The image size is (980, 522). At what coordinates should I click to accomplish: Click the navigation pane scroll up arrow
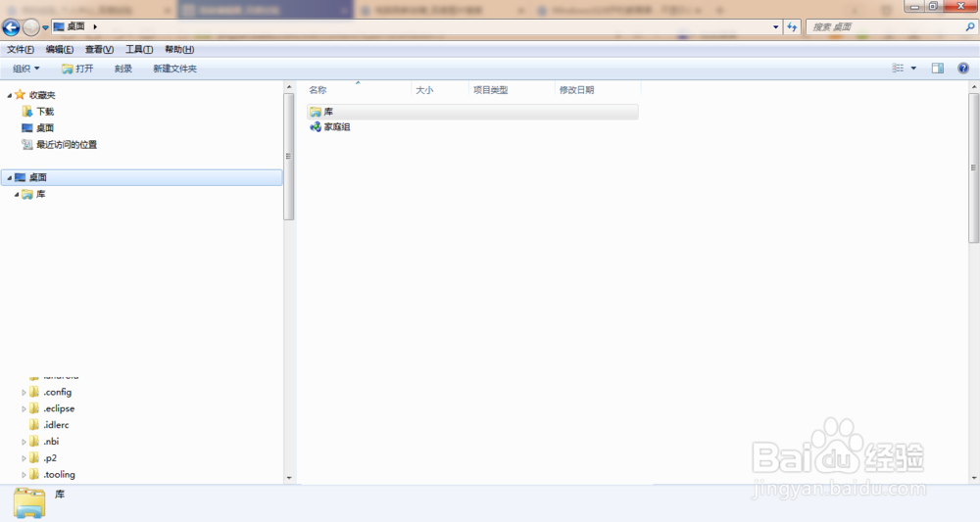point(289,87)
